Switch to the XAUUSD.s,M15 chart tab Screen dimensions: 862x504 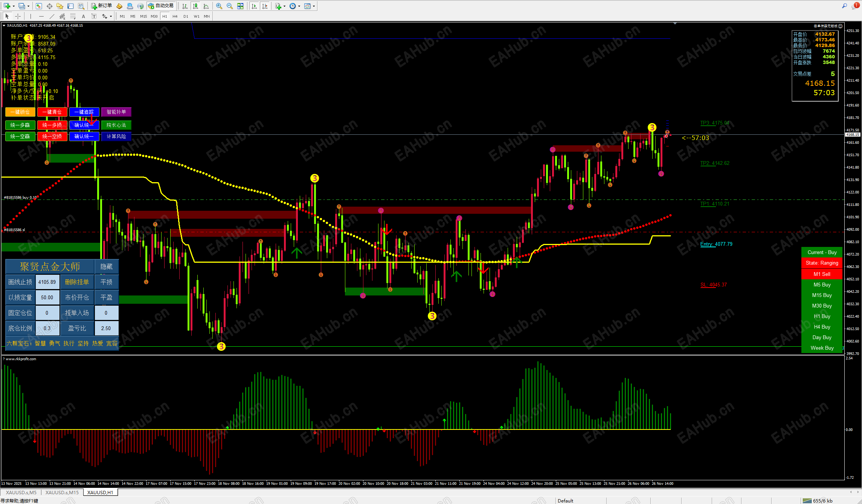62,492
